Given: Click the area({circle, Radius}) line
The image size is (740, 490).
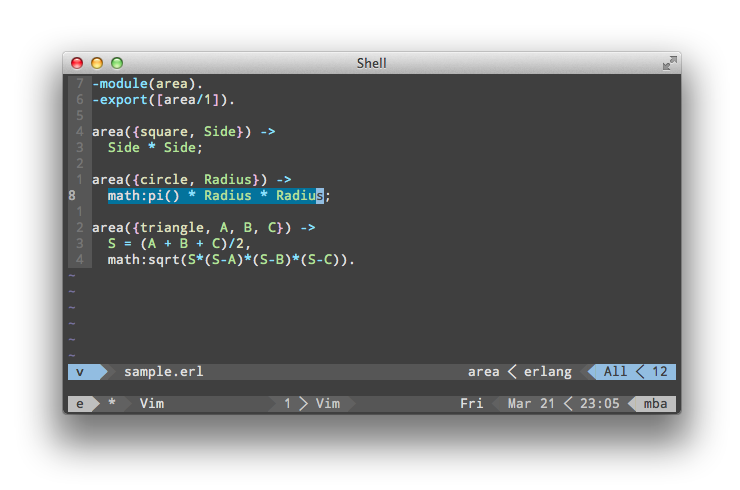Looking at the screenshot, I should tap(192, 179).
